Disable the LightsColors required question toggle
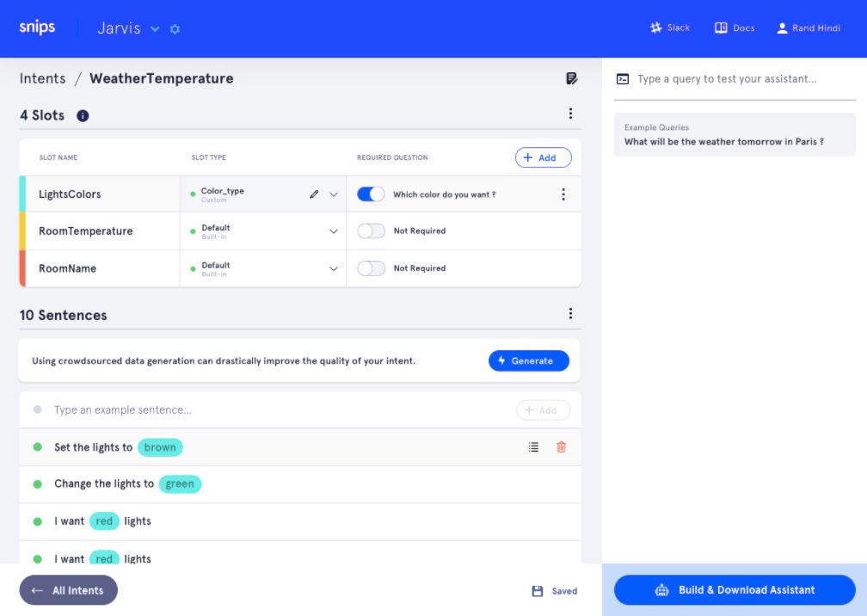Viewport: 867px width, 616px height. point(371,194)
